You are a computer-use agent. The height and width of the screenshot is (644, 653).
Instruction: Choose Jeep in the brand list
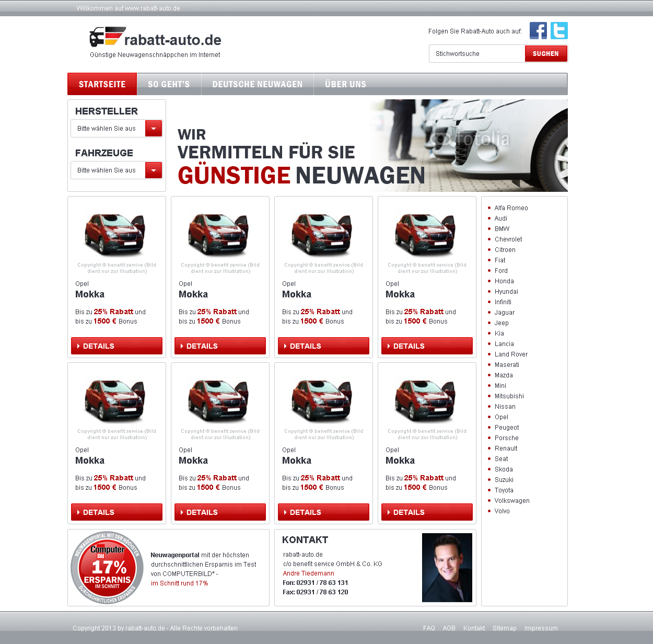(x=502, y=323)
